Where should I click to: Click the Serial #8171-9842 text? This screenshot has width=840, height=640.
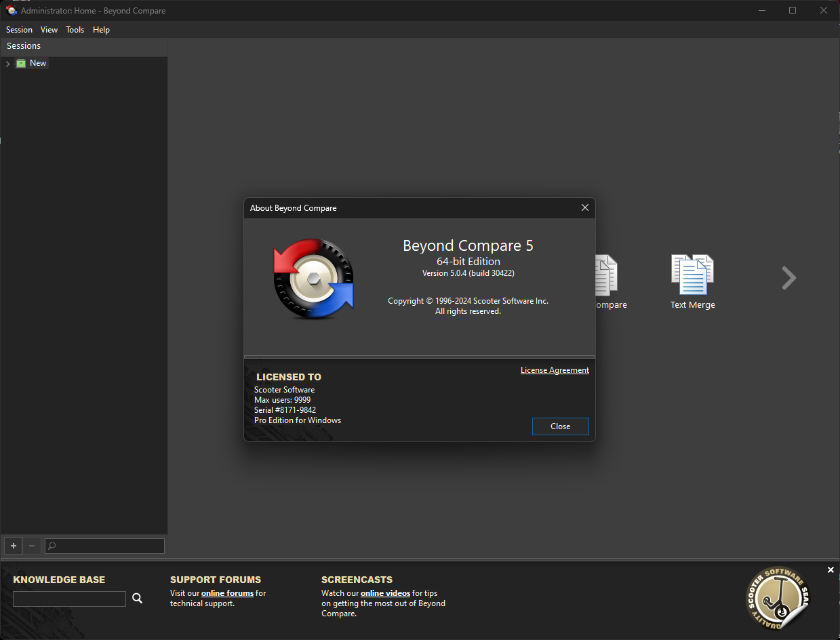click(x=285, y=410)
